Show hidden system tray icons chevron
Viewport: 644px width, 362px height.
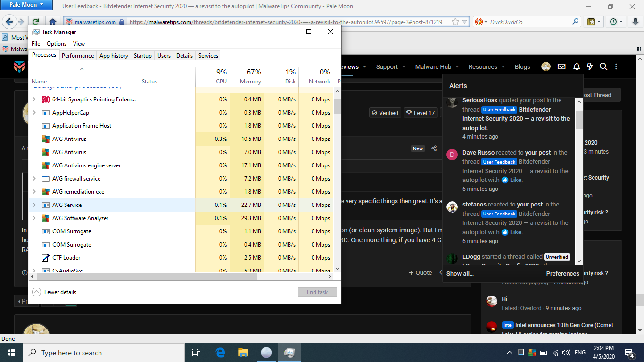click(x=510, y=353)
